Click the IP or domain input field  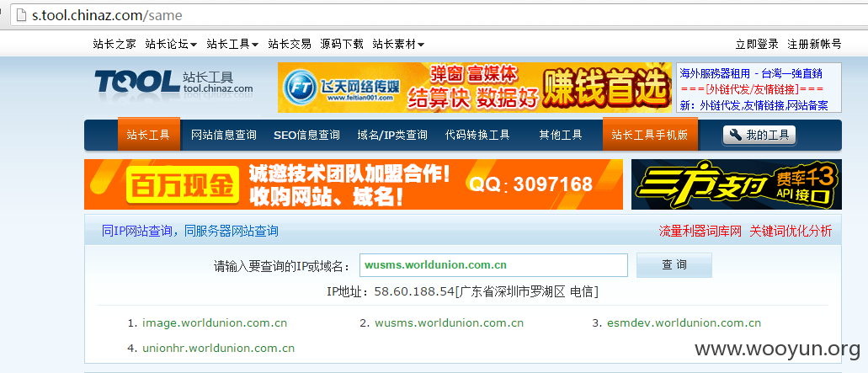click(x=494, y=265)
